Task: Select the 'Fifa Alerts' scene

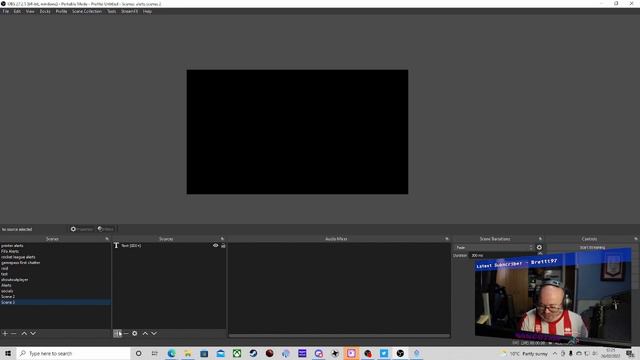Action: click(x=55, y=251)
